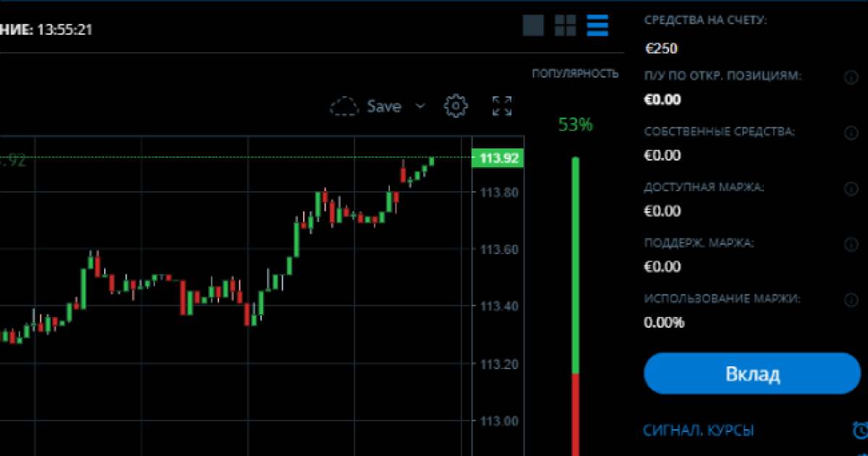Show info for Использование маржи
The image size is (868, 456).
(851, 300)
